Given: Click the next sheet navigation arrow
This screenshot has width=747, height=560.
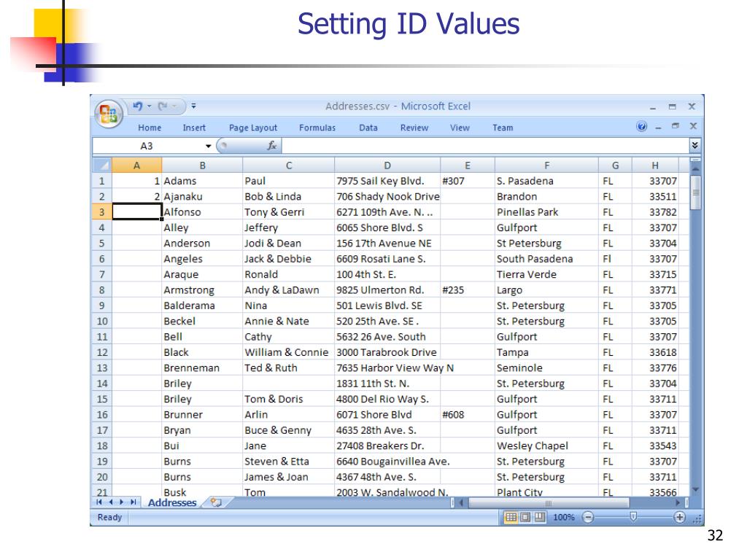Looking at the screenshot, I should [x=122, y=502].
